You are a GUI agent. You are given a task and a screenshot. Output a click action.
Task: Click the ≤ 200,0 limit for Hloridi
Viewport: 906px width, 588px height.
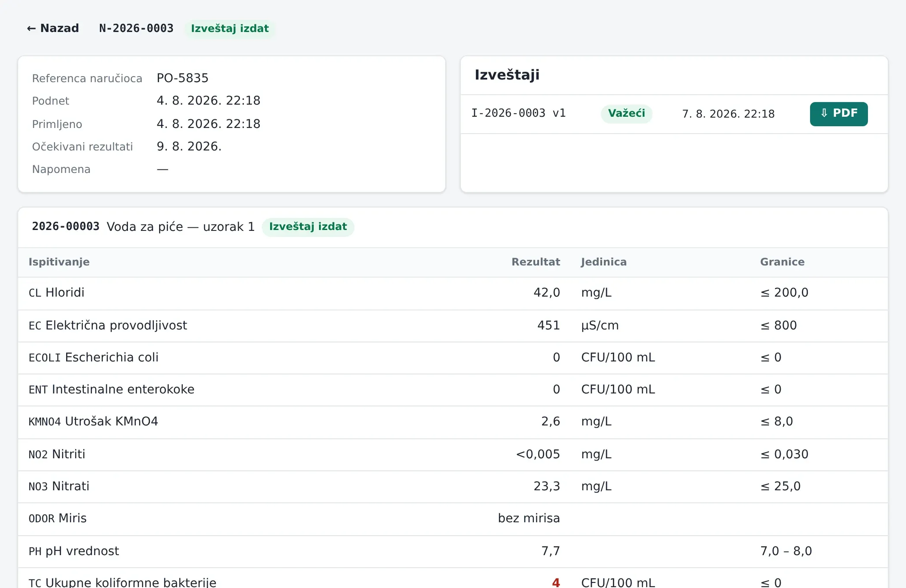pyautogui.click(x=784, y=293)
